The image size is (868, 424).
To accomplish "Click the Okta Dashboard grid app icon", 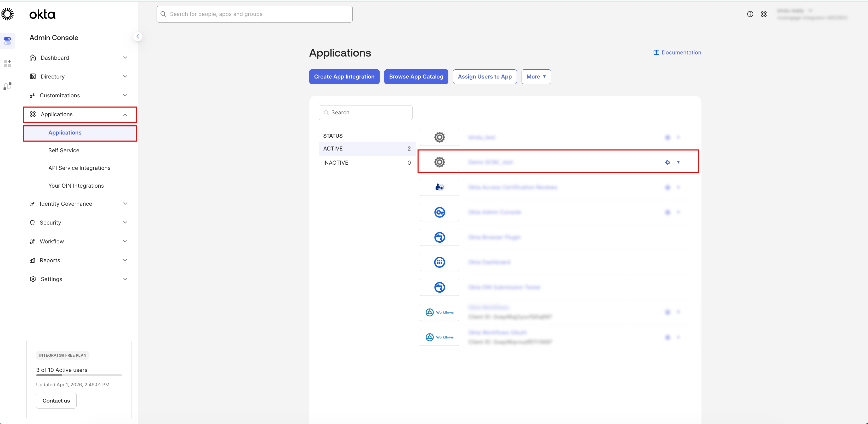I will tap(439, 262).
